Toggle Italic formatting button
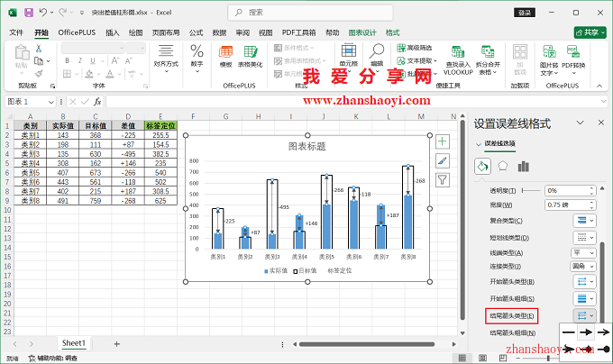The image size is (613, 364). tap(79, 61)
